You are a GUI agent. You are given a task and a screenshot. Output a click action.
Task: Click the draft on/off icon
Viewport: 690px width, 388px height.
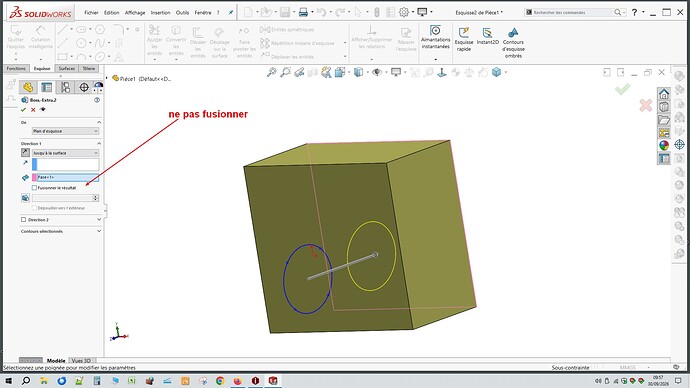coord(25,198)
